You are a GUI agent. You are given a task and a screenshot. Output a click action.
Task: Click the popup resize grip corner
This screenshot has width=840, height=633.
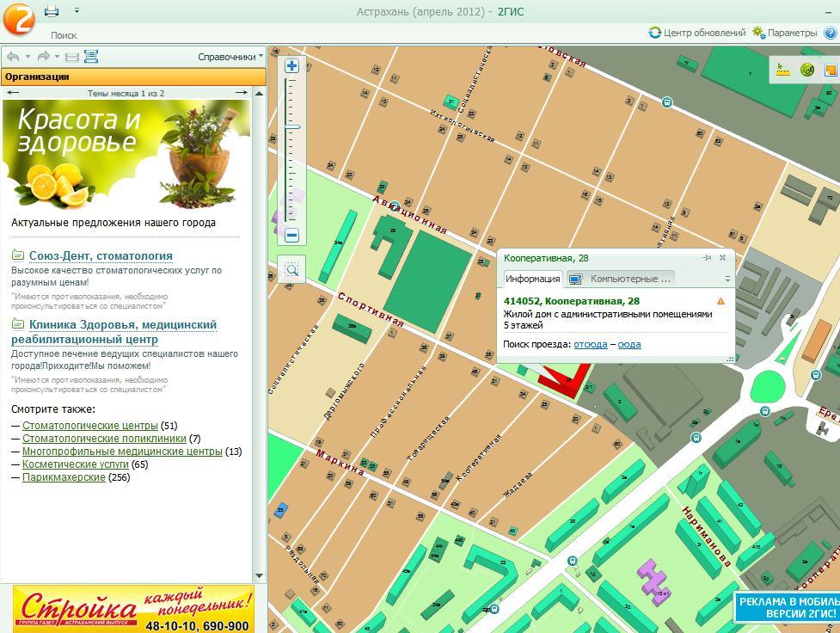729,359
